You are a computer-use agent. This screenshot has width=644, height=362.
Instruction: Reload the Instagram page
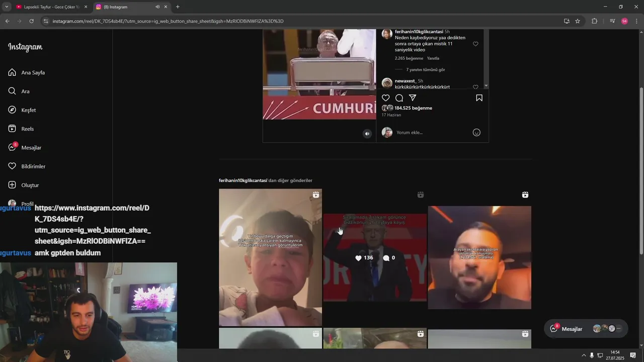31,21
